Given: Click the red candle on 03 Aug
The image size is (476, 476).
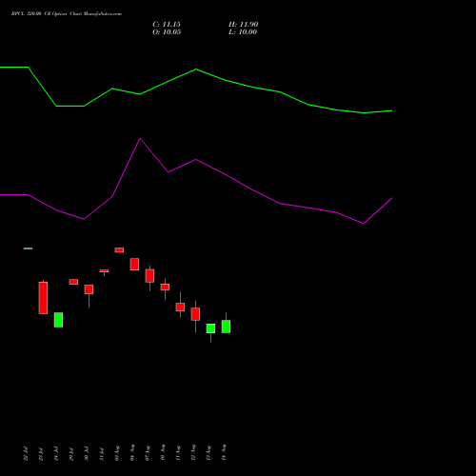Looking at the screenshot, I should click(x=119, y=250).
